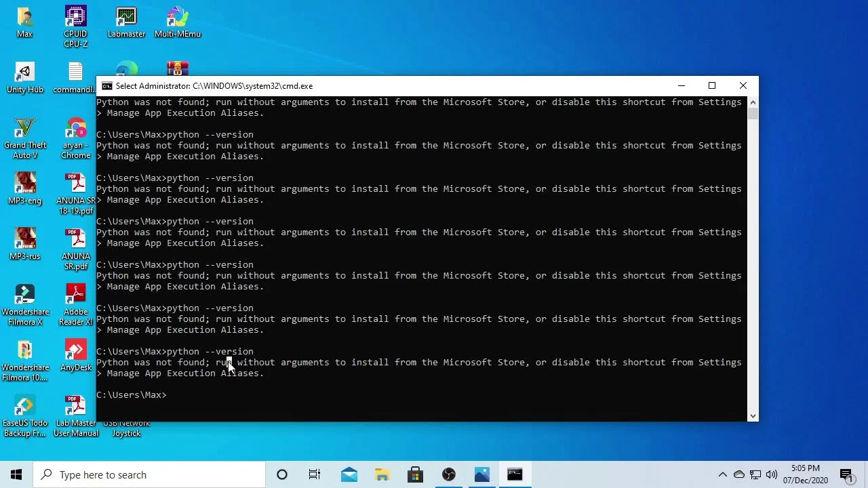Switch to the Photos app in the taskbar
The height and width of the screenshot is (488, 868).
point(481,474)
